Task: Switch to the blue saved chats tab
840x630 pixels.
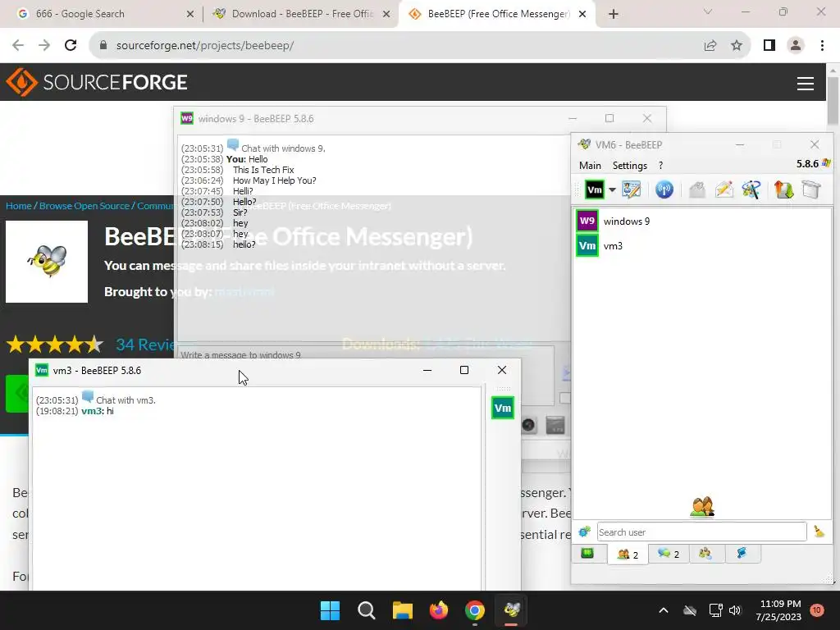Action: (742, 554)
